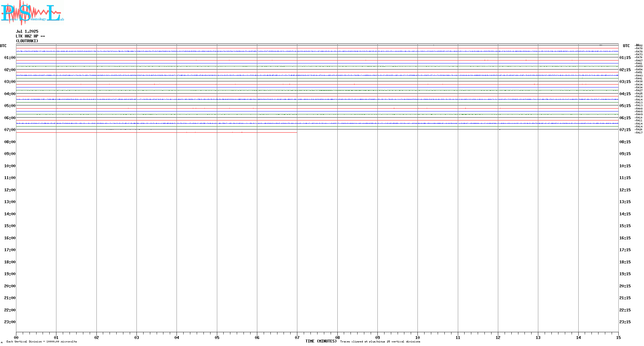Screen dimensions: 644x346
Task: Click the '20:00' hour label
Action: (x=10, y=286)
